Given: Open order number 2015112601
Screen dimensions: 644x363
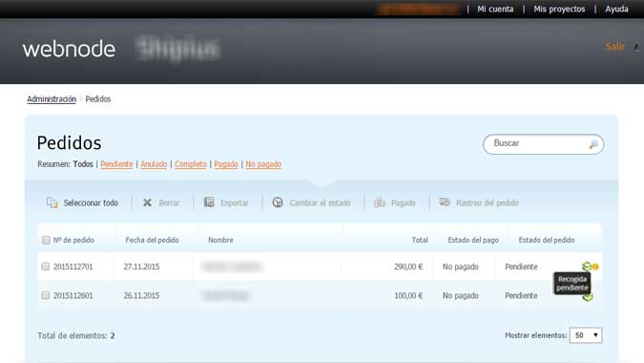Looking at the screenshot, I should 73,295.
